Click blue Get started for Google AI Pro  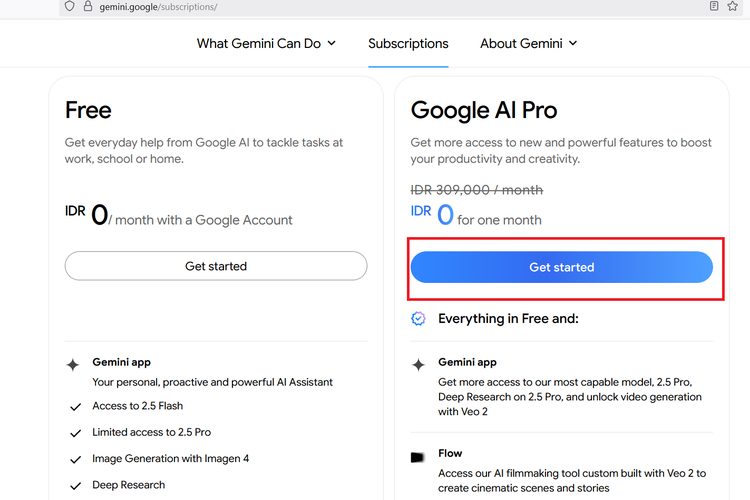562,267
